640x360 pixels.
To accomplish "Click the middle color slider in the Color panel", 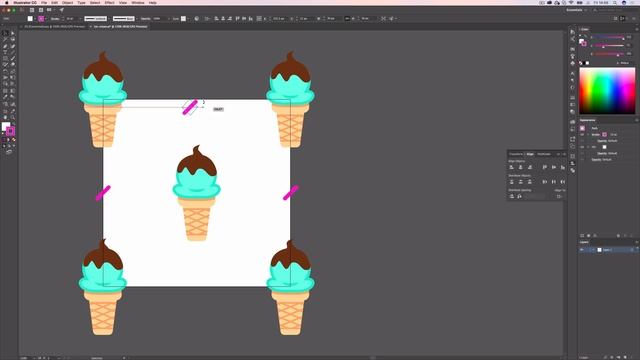I will tap(609, 46).
